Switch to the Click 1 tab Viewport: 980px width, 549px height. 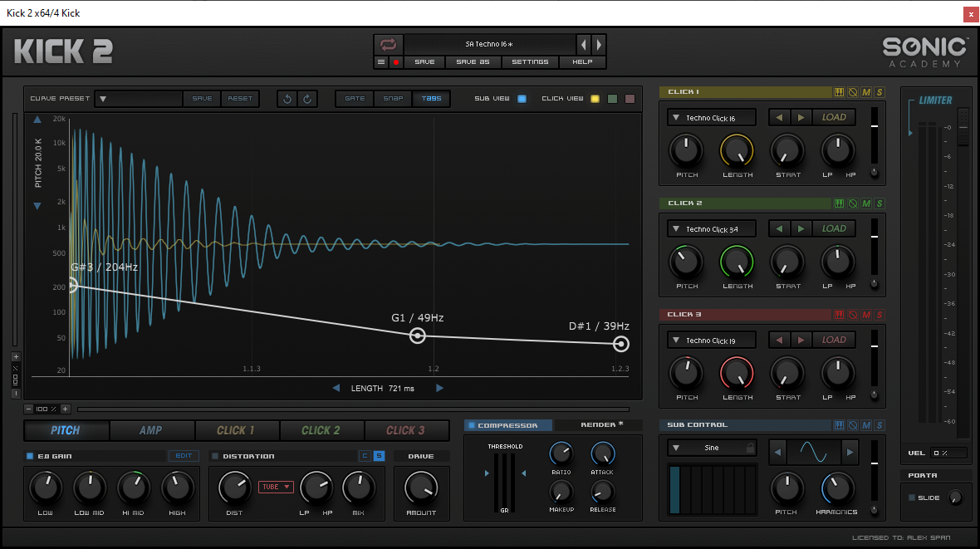click(236, 430)
